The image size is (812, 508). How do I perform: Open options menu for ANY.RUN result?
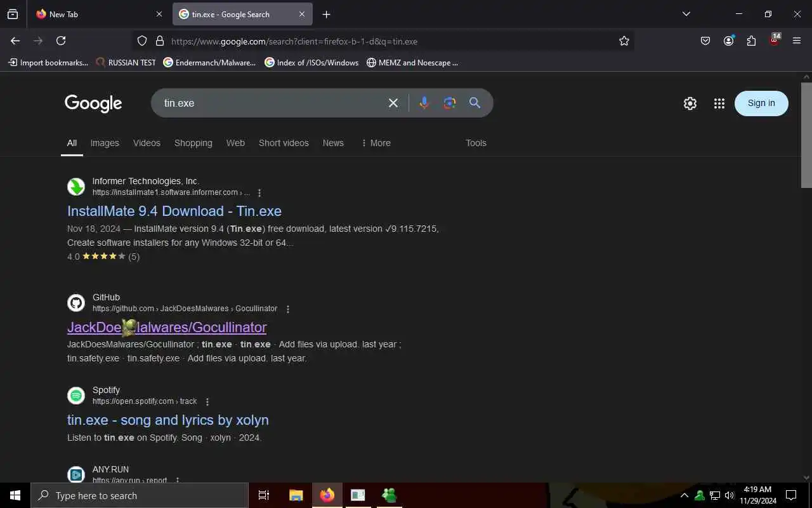pos(178,481)
